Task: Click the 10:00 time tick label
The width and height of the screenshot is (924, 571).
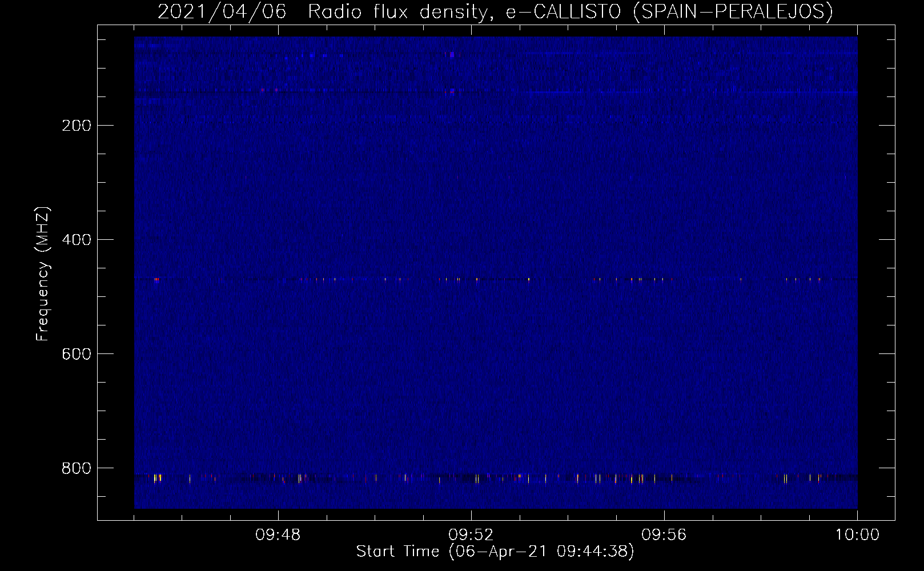Action: tap(857, 535)
